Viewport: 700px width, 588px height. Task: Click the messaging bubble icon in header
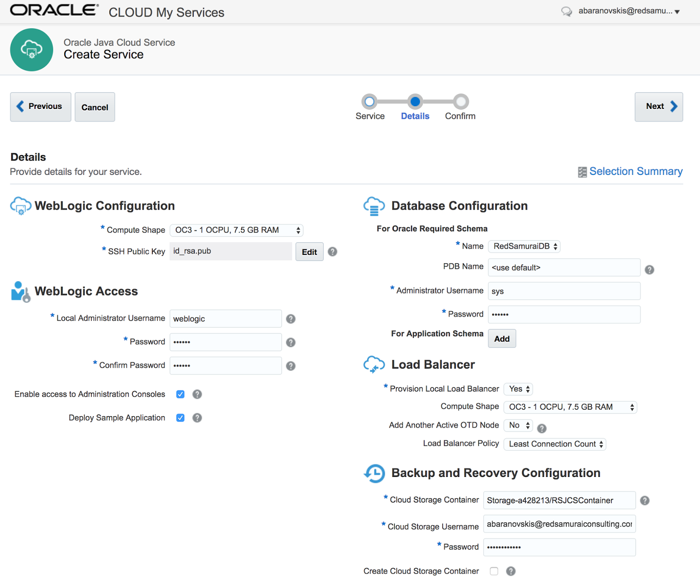click(567, 12)
